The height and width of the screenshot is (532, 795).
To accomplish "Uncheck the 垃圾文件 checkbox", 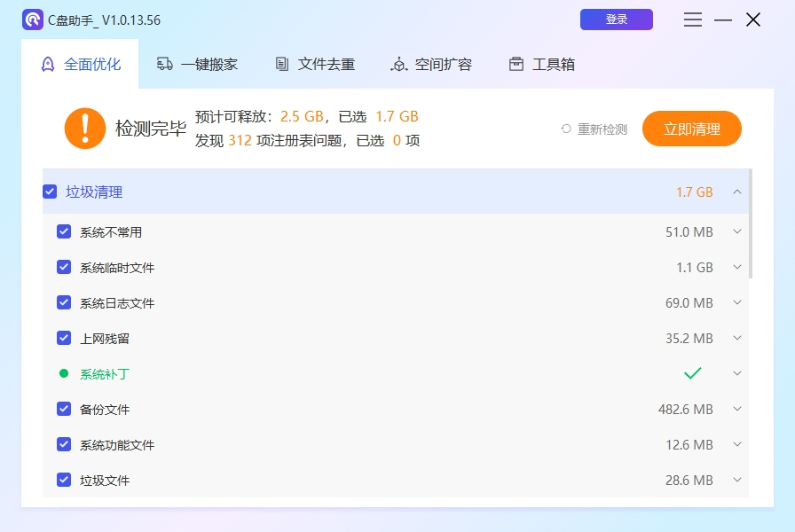I will 64,480.
